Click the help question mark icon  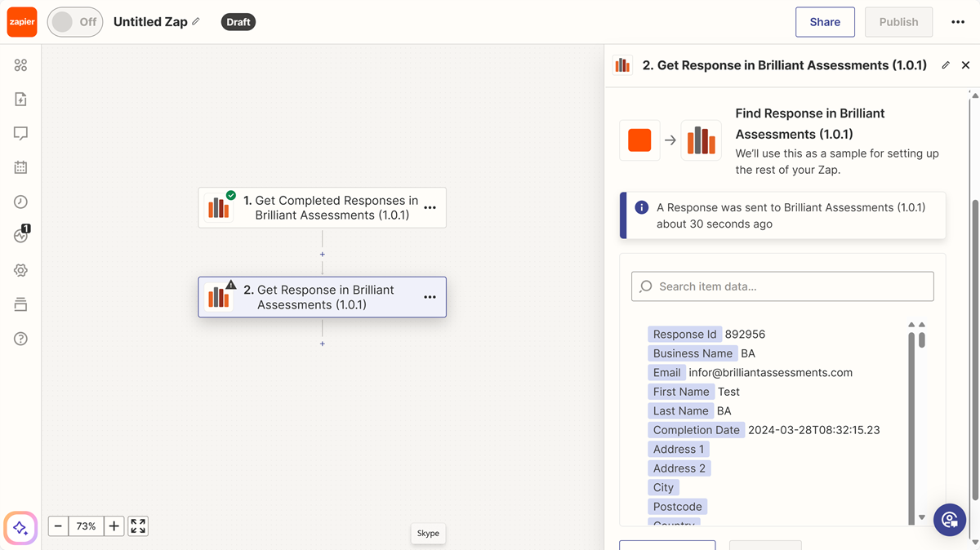(x=20, y=338)
